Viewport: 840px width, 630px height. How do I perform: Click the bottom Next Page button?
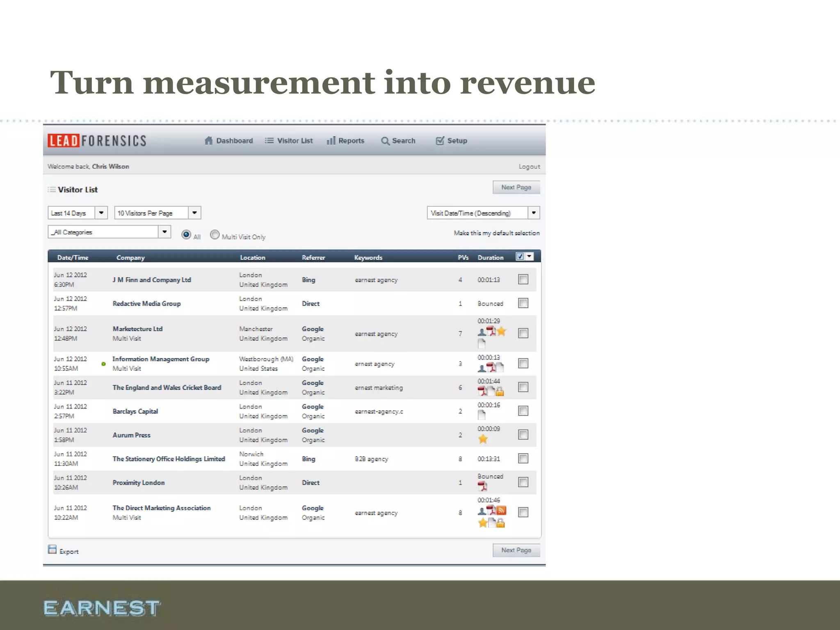pos(516,550)
